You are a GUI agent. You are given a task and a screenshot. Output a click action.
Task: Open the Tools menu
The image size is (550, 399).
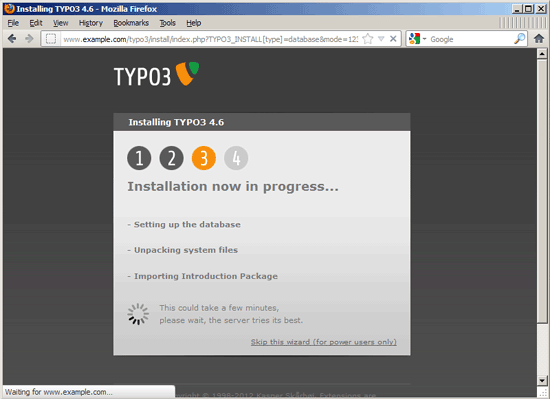tap(167, 23)
